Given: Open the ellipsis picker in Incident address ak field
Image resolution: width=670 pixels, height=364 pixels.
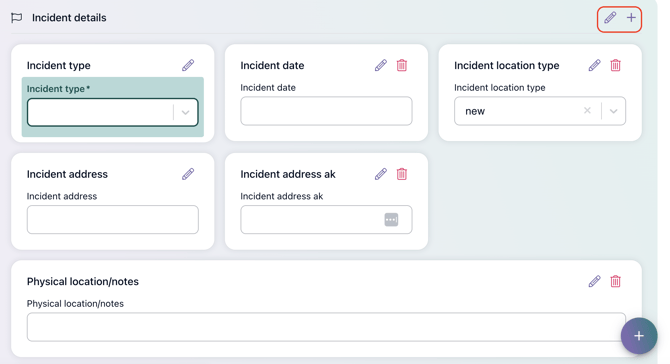Looking at the screenshot, I should pyautogui.click(x=391, y=220).
